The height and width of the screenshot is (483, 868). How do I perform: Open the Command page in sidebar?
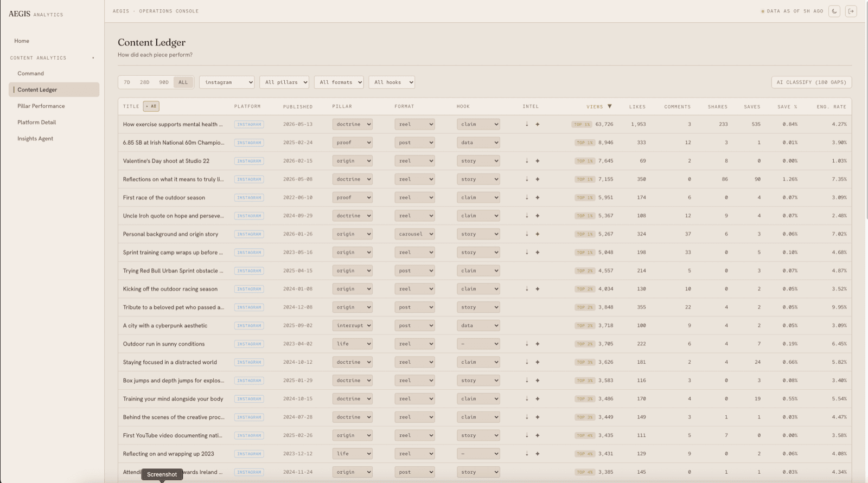30,74
